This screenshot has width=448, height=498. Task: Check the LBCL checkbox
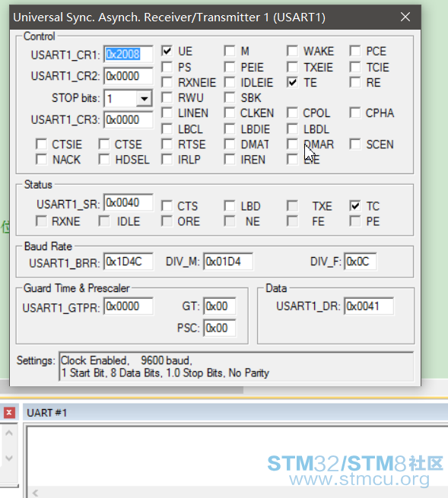(x=167, y=129)
